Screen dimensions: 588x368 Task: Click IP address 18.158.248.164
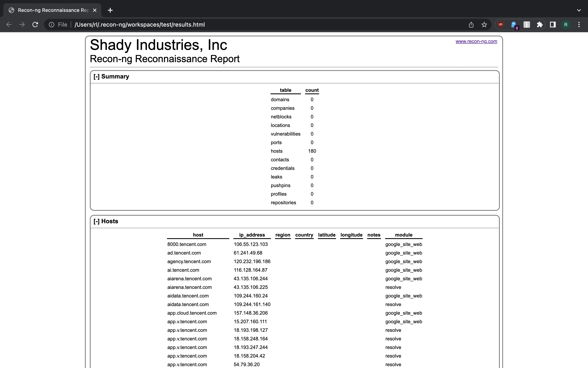coord(251,339)
